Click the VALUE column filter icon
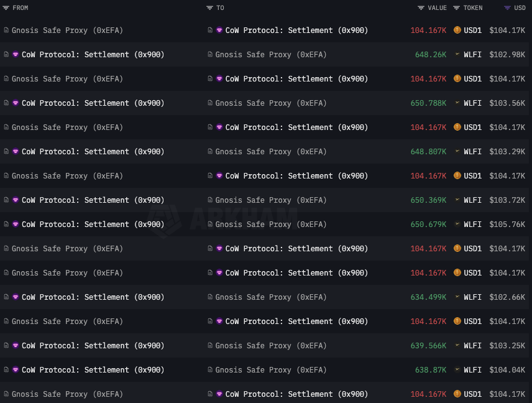 421,8
